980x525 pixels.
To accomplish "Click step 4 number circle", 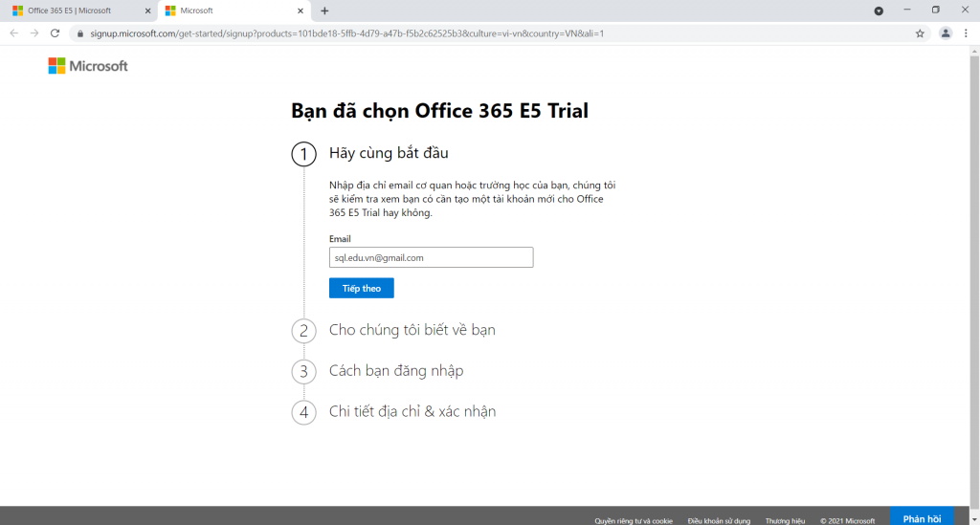I will coord(303,412).
